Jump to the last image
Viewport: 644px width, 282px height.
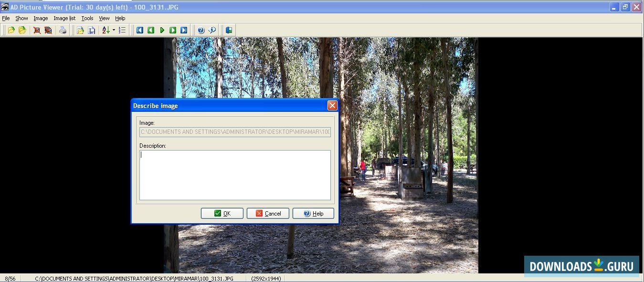coord(184,30)
